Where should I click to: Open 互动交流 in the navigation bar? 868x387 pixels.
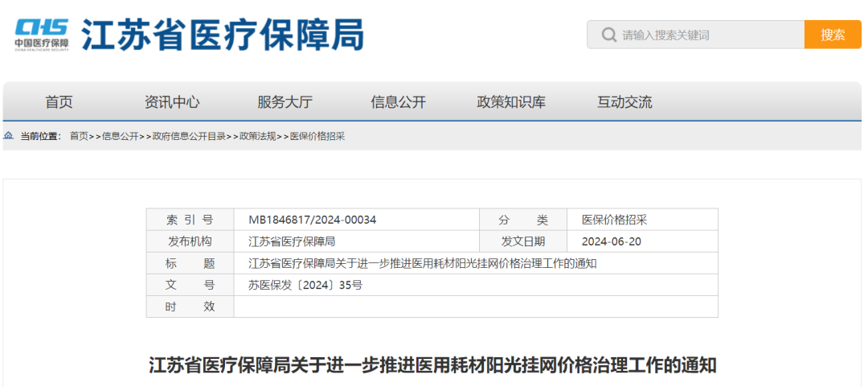coord(624,102)
